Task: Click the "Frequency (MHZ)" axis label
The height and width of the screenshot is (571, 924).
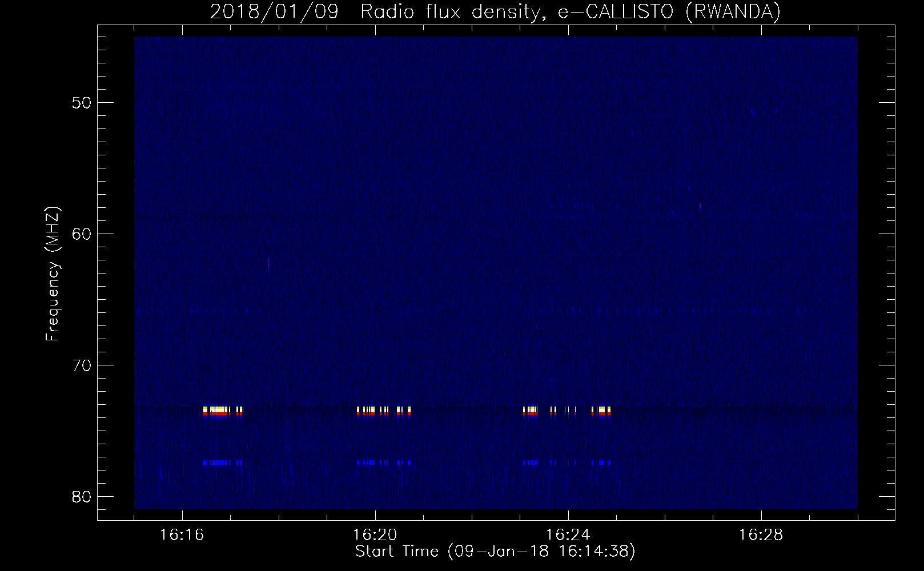Action: (53, 274)
